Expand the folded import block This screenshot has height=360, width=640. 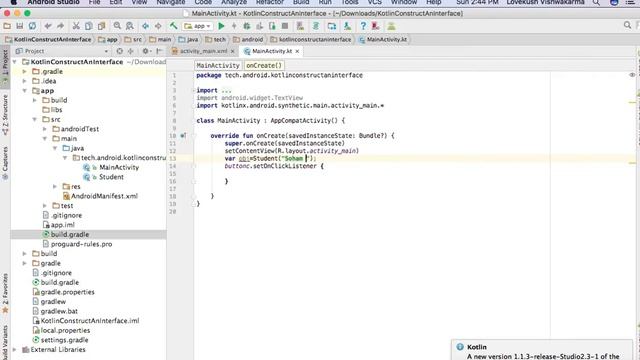[194, 90]
